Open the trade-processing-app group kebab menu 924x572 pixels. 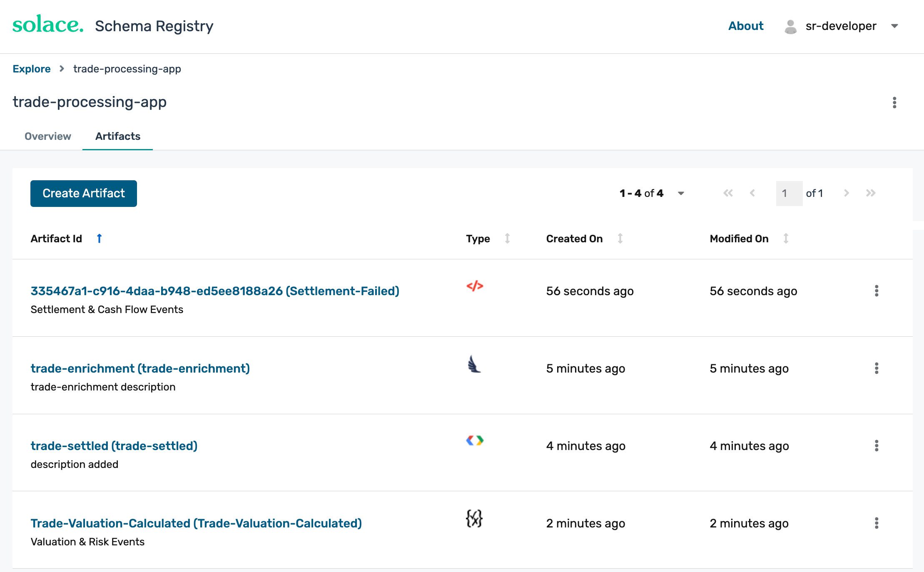click(x=894, y=102)
